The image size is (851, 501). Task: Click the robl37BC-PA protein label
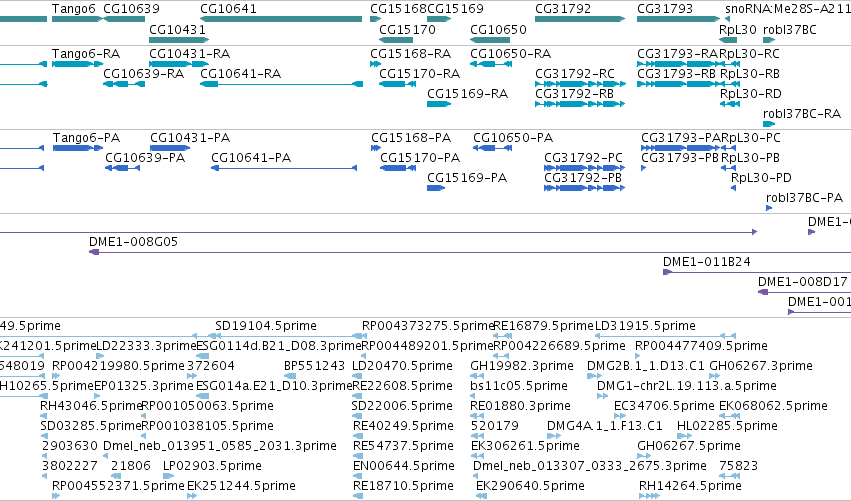click(x=804, y=198)
